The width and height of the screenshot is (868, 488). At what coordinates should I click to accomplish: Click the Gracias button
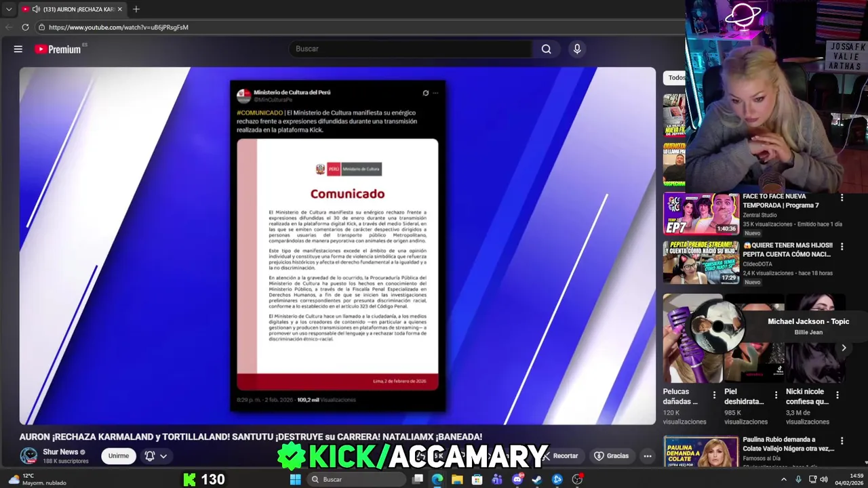612,456
